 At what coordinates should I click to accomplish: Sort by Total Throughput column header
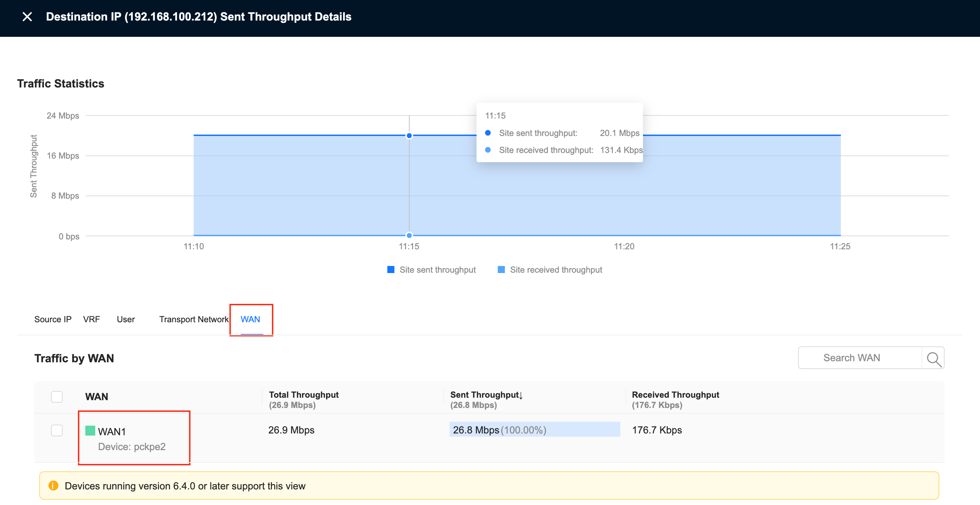coord(303,395)
